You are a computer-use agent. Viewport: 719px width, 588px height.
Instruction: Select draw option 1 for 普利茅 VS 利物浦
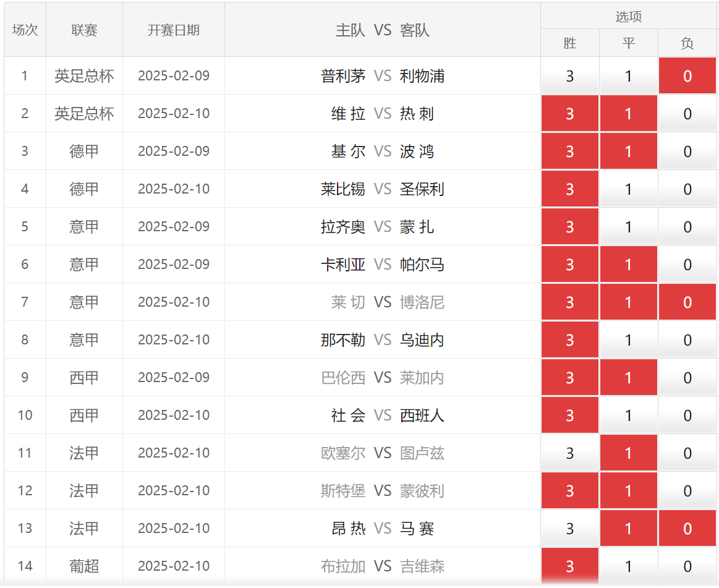(x=628, y=75)
